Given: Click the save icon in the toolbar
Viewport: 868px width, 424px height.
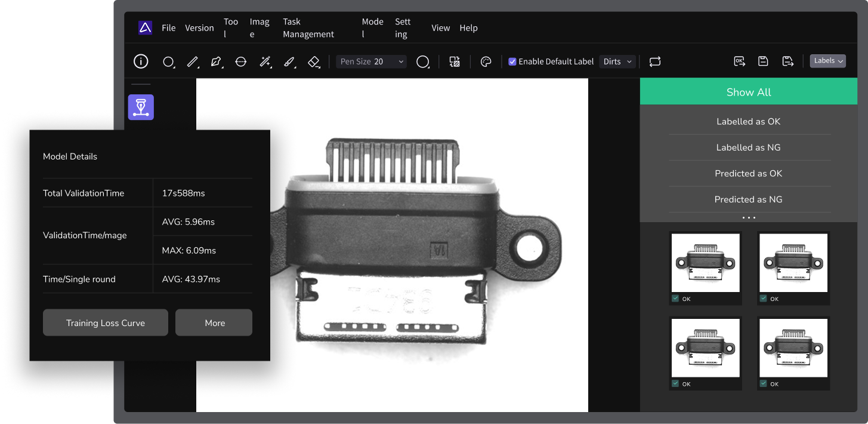Looking at the screenshot, I should tap(763, 61).
